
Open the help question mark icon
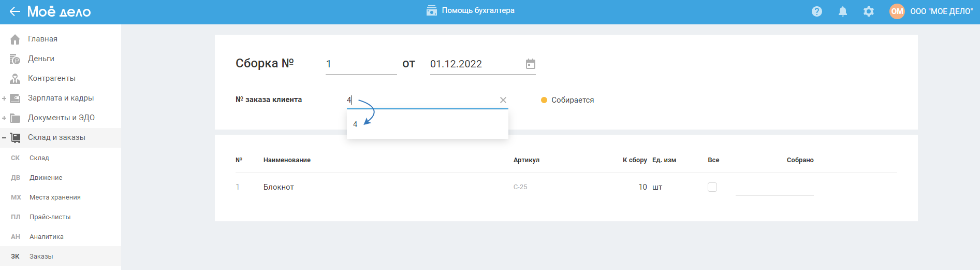point(817,11)
